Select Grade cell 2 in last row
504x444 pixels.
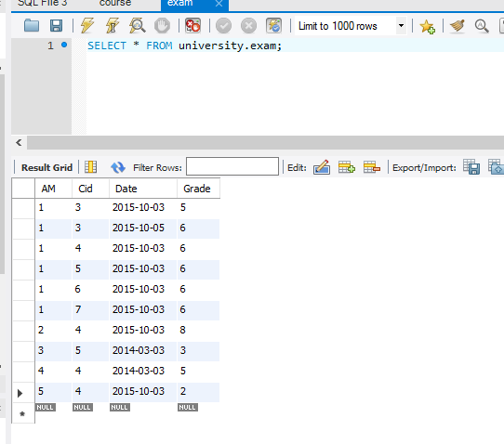click(x=198, y=391)
